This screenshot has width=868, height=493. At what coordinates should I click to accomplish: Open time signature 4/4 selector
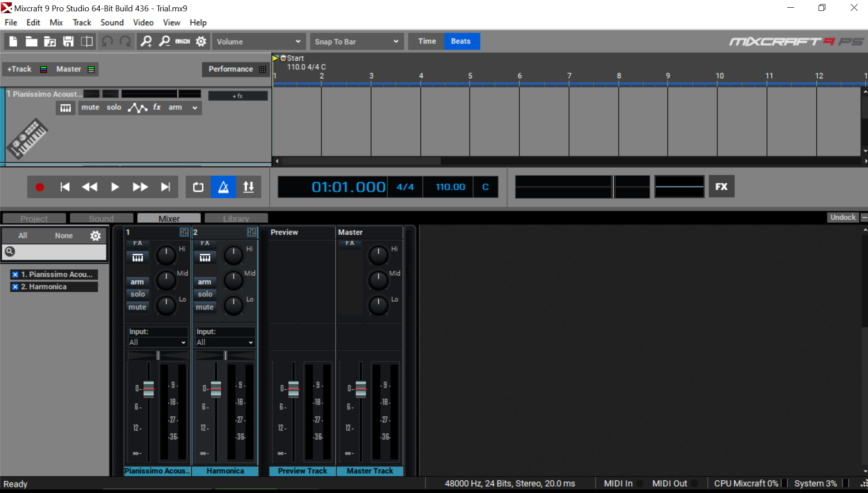tap(405, 187)
